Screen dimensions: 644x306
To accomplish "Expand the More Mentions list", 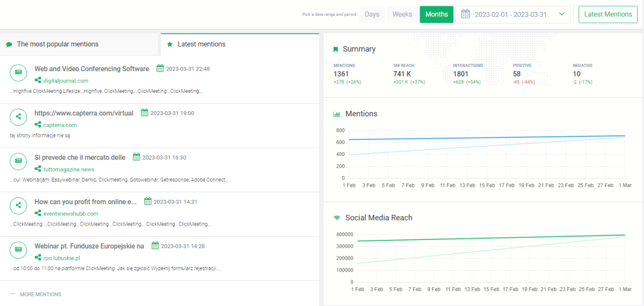I will pos(40,294).
